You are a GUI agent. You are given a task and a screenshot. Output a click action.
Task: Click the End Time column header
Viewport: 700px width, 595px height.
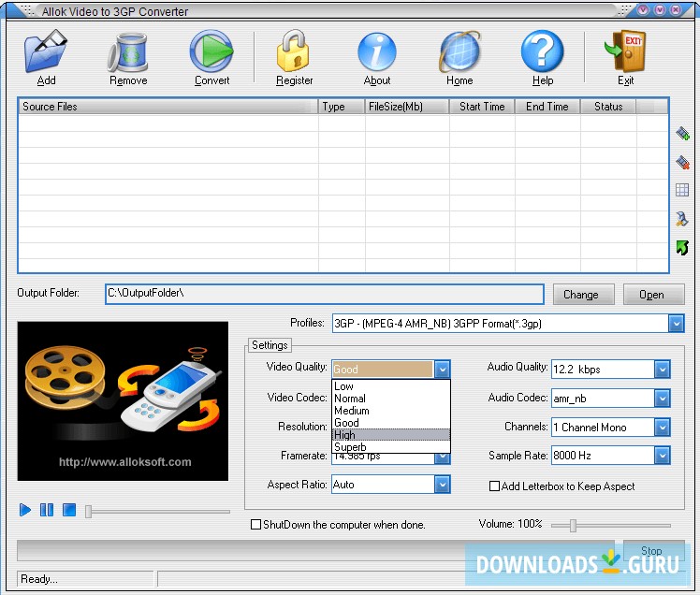[547, 107]
